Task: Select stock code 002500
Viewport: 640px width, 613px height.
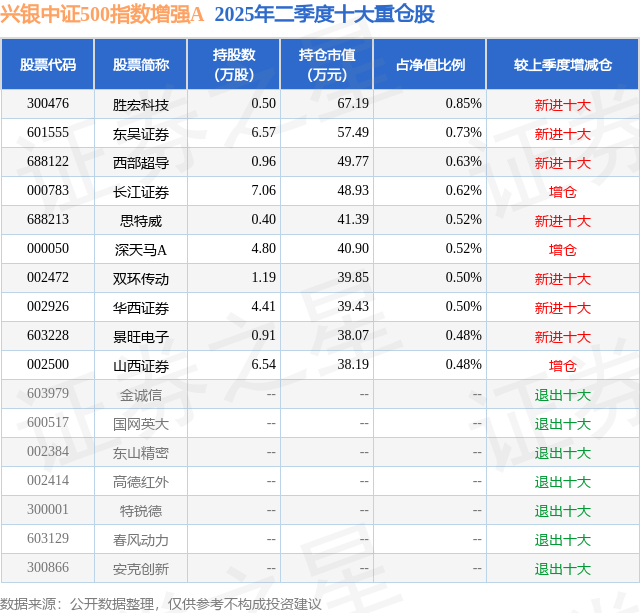Action: click(48, 364)
